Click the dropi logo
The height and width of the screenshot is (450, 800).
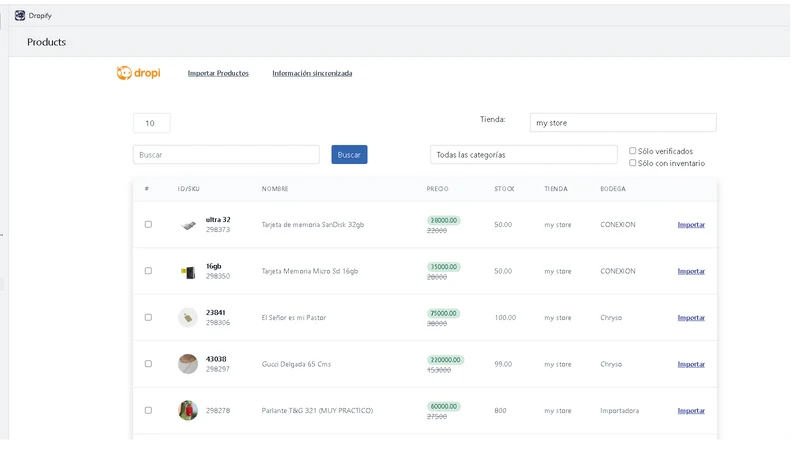(138, 73)
